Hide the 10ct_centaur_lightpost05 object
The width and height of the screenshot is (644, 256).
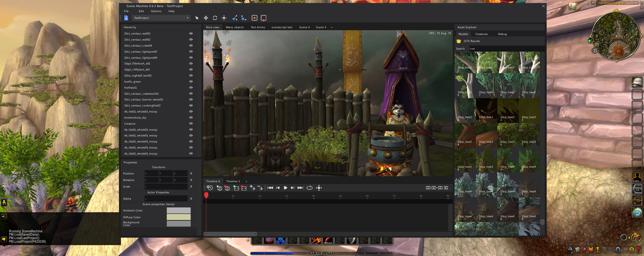(191, 52)
